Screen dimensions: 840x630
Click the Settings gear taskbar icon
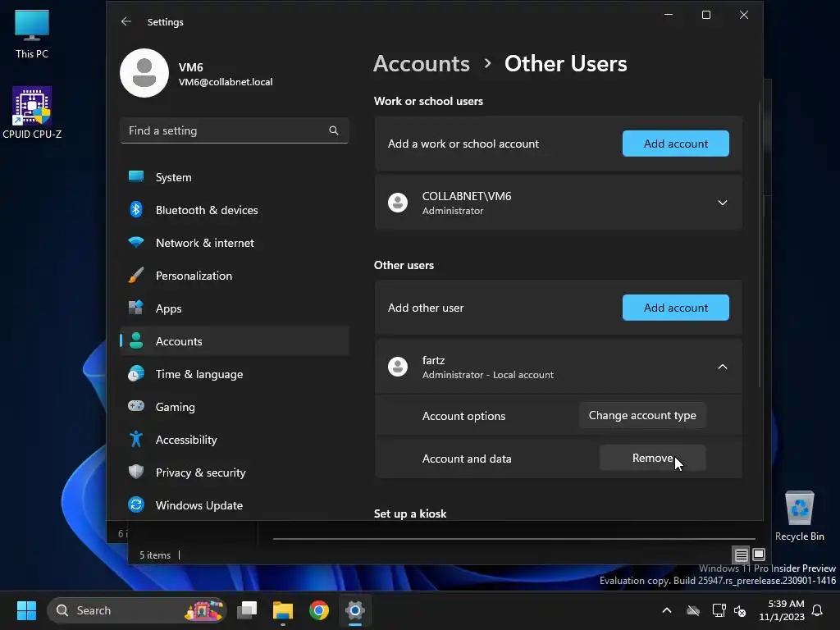pos(354,610)
